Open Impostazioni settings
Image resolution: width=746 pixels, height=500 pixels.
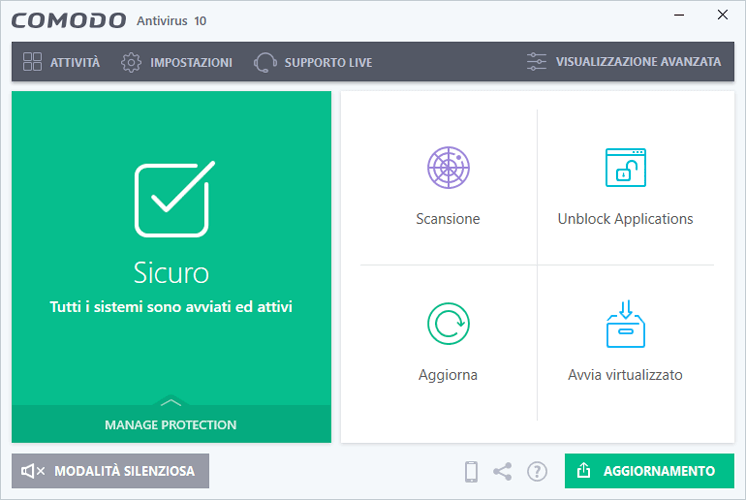pyautogui.click(x=177, y=62)
